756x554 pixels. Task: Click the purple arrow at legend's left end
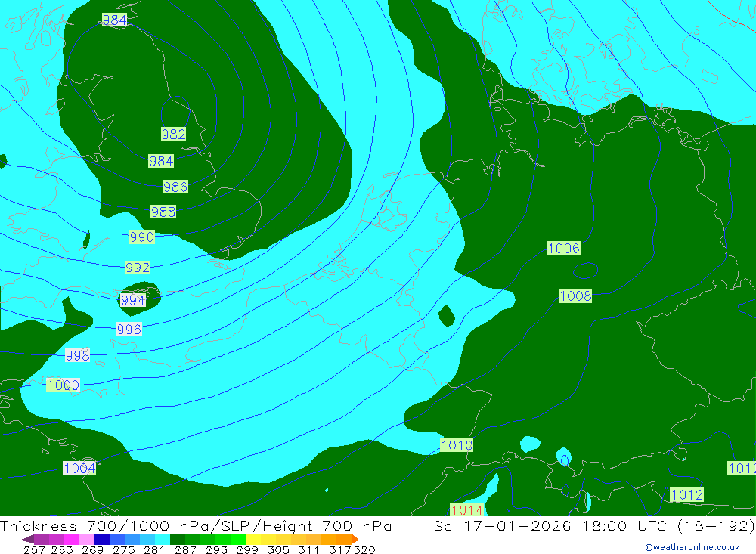(27, 539)
